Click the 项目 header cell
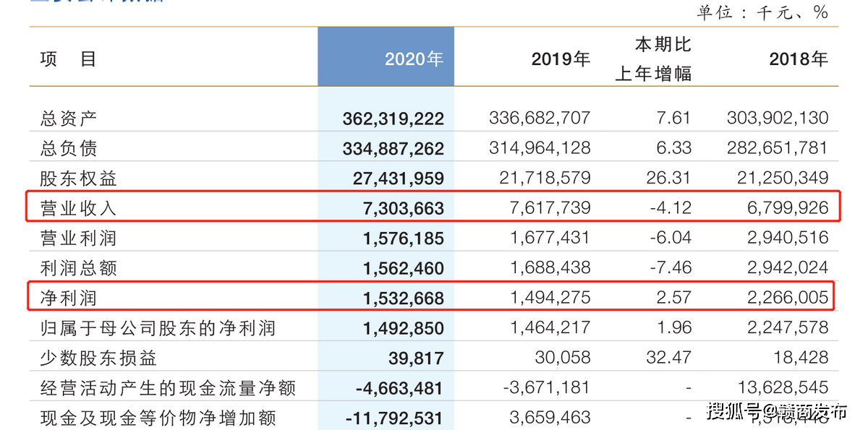Image resolution: width=868 pixels, height=430 pixels. 68,59
